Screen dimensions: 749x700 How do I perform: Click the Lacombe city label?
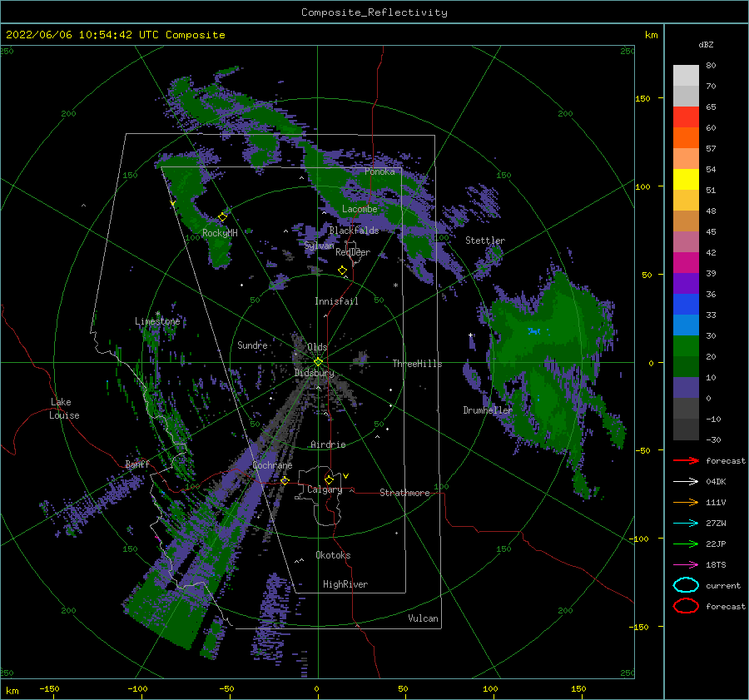(360, 209)
